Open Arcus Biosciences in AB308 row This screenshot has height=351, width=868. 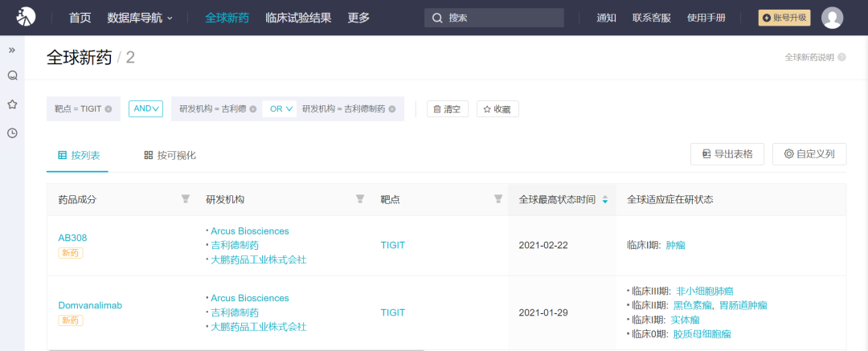pos(250,231)
